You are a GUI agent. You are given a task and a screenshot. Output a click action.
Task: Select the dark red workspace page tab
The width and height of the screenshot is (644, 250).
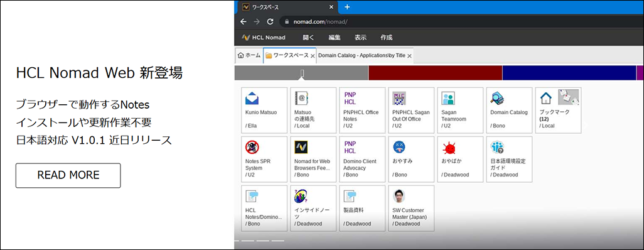coord(436,73)
